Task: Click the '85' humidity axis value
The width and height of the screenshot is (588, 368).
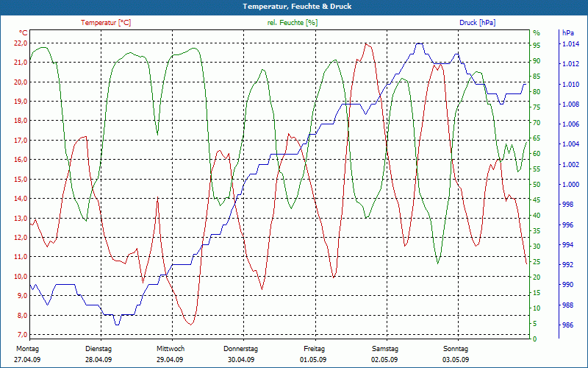Action: click(x=537, y=77)
